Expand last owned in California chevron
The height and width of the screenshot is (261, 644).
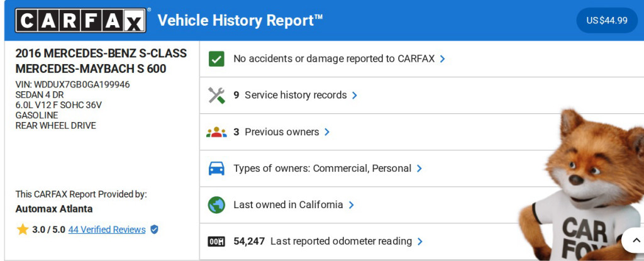point(352,205)
